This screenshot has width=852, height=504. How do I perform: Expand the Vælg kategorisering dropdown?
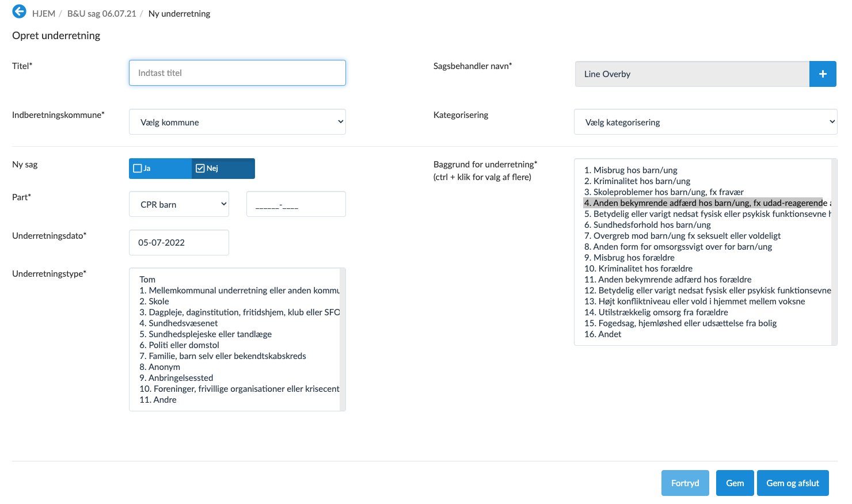coord(705,122)
